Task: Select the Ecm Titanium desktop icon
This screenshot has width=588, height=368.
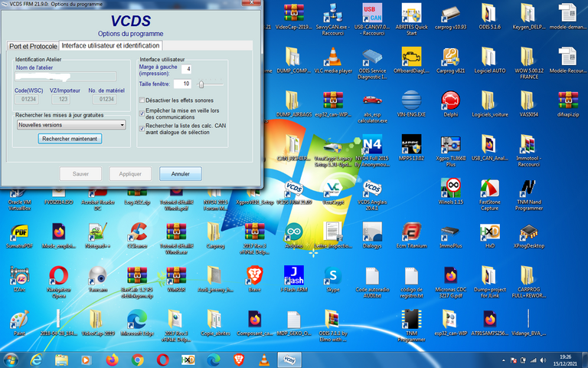Action: pos(411,236)
